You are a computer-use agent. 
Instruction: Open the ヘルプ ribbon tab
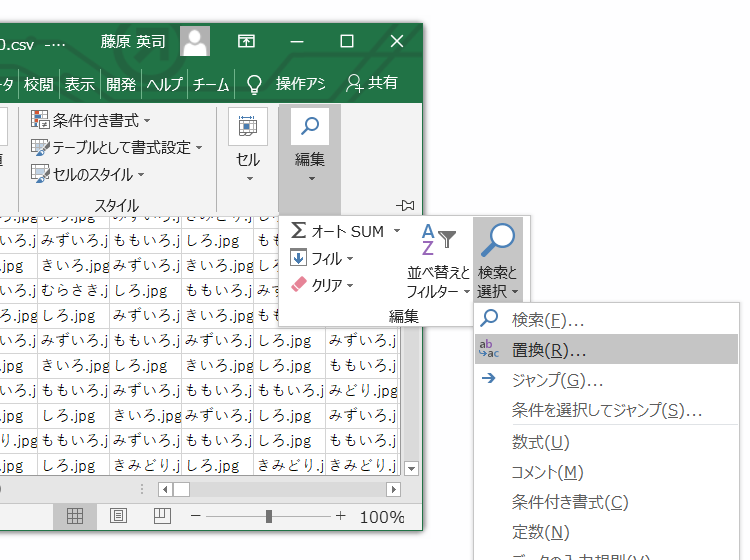[164, 84]
